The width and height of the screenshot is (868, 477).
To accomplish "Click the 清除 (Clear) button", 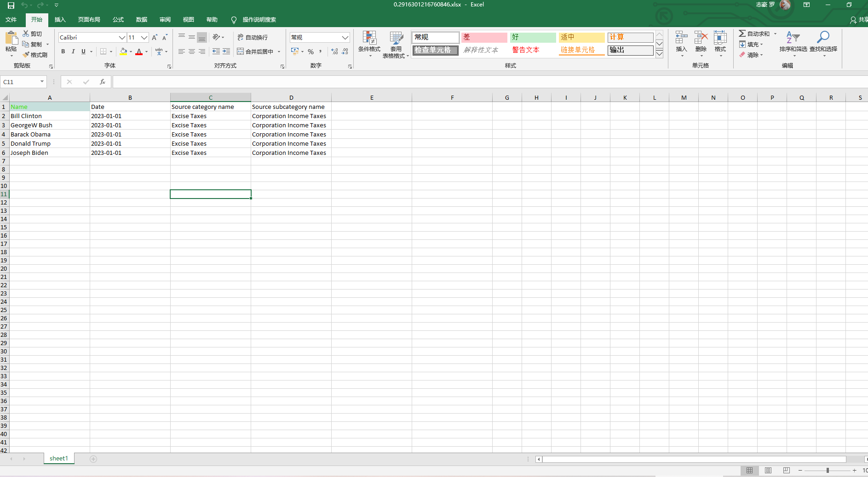I will (x=750, y=55).
